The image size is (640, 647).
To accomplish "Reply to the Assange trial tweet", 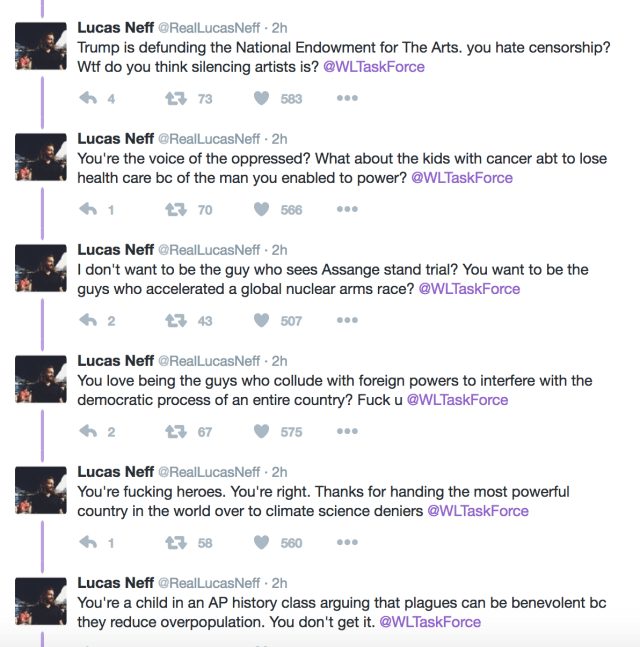I will [88, 320].
